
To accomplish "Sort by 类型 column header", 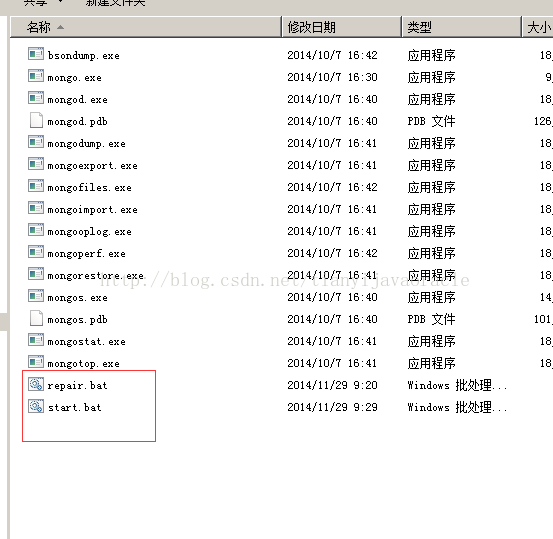I will coord(461,27).
